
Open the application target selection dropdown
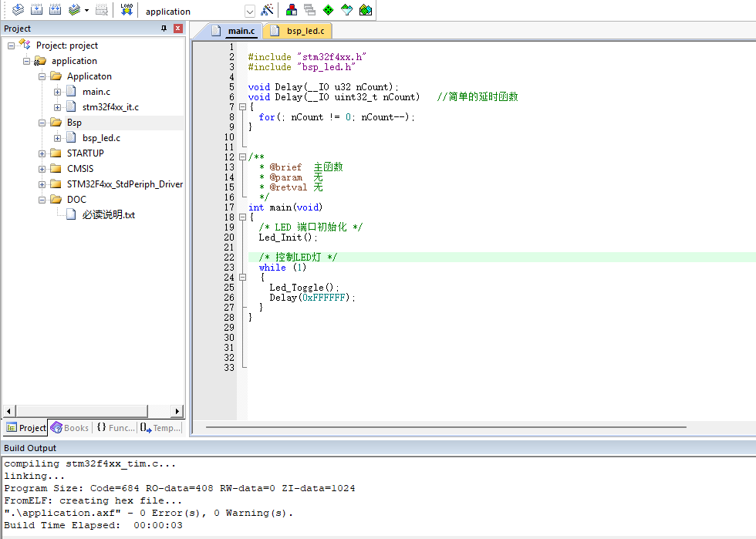click(x=249, y=11)
